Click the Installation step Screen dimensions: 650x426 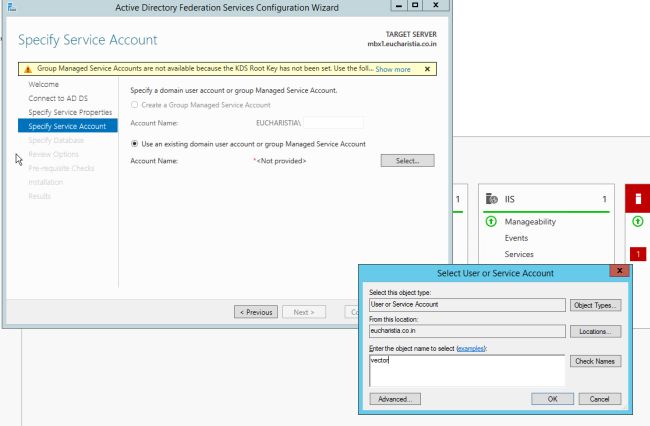tap(46, 182)
